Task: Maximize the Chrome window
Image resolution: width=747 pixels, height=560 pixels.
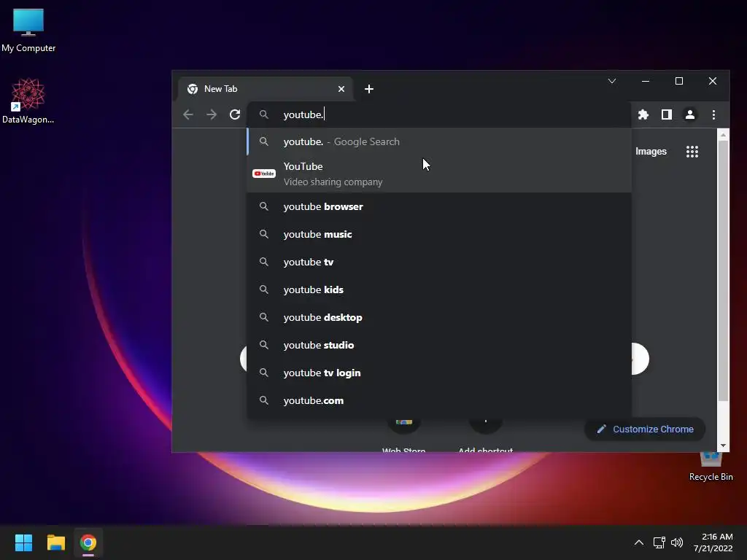Action: 679,81
